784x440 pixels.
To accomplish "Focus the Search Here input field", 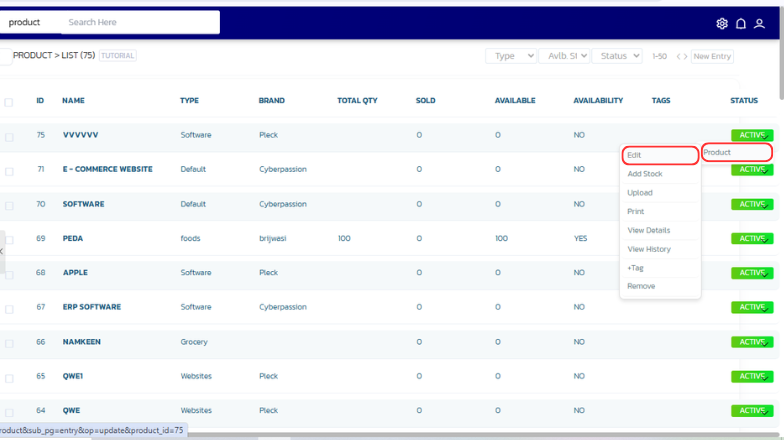I will click(140, 22).
